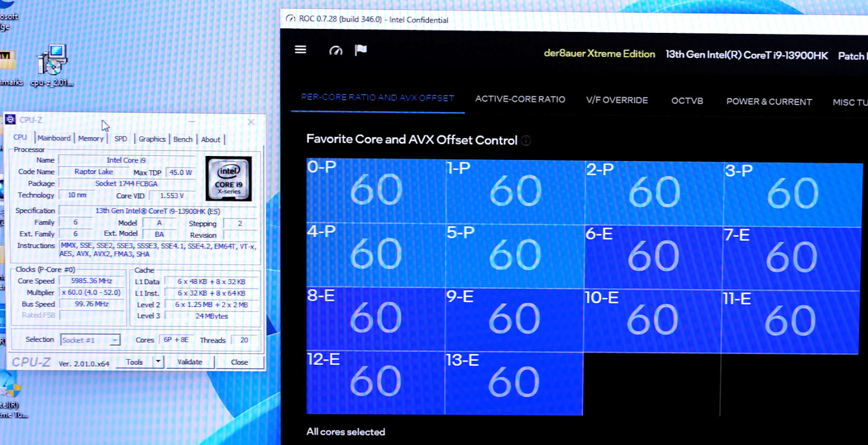Viewport: 868px width, 445px height.
Task: Click the Level 3 cache value 24 MBytes
Action: point(212,316)
